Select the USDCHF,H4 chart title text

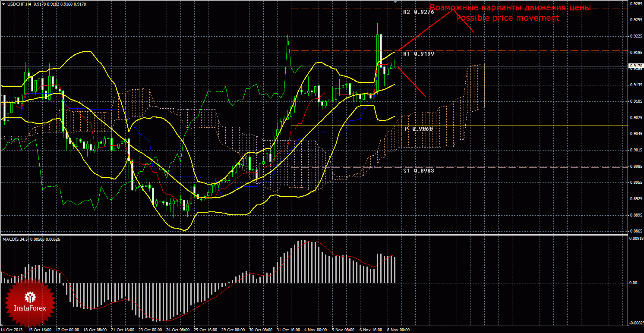coord(18,4)
